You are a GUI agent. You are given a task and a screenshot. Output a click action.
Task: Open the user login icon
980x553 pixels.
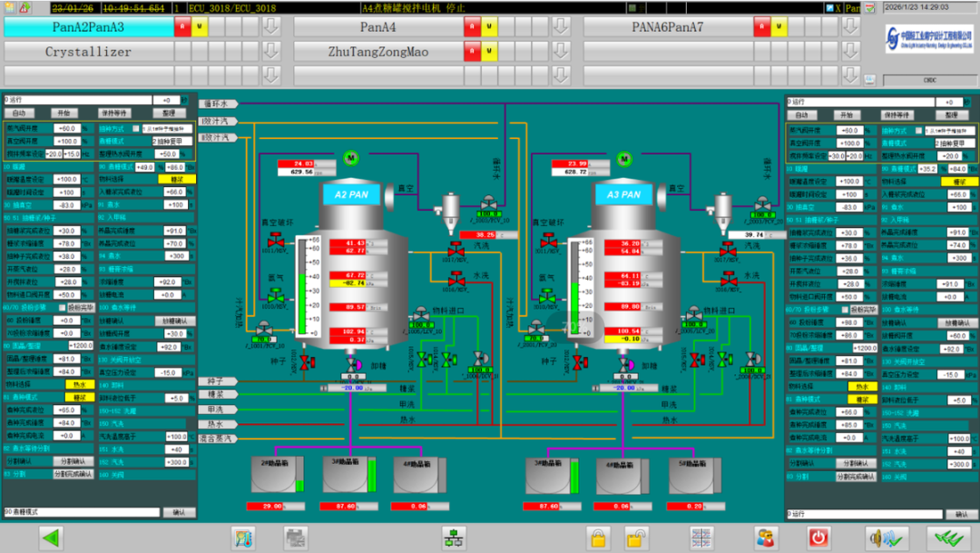tap(766, 538)
